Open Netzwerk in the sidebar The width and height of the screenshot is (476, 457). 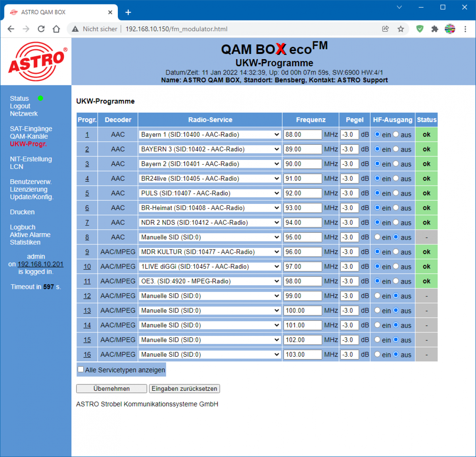(24, 114)
